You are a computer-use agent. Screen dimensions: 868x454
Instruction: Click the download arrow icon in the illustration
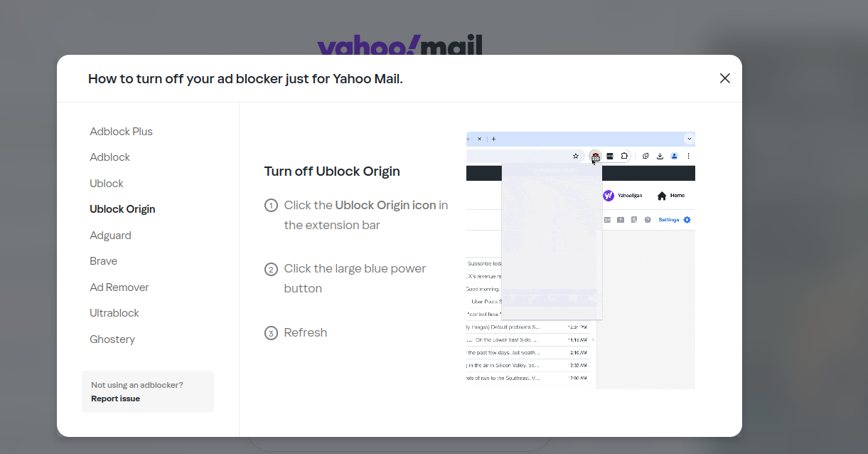coord(660,156)
